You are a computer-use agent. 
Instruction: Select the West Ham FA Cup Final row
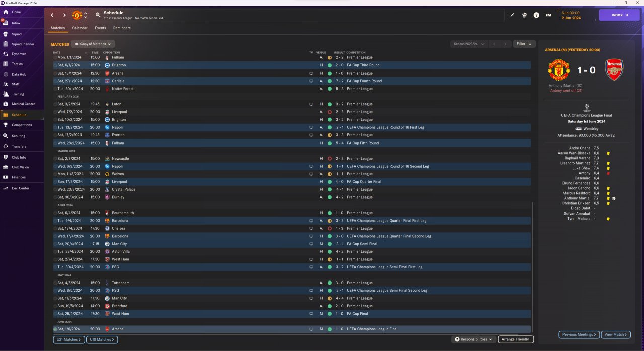[291, 314]
